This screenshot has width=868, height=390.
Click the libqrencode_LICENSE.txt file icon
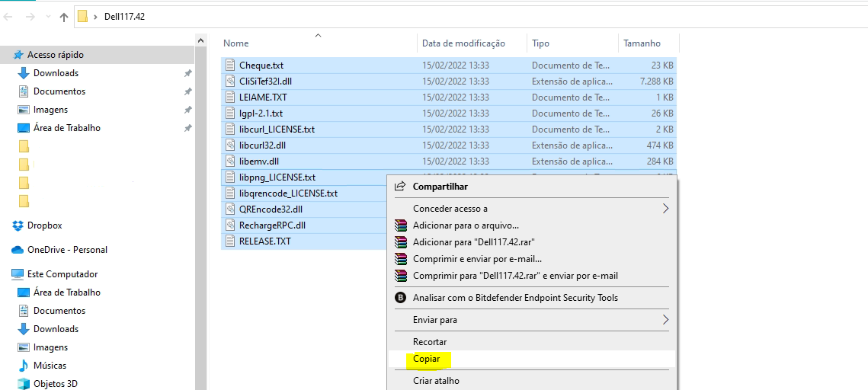point(230,193)
